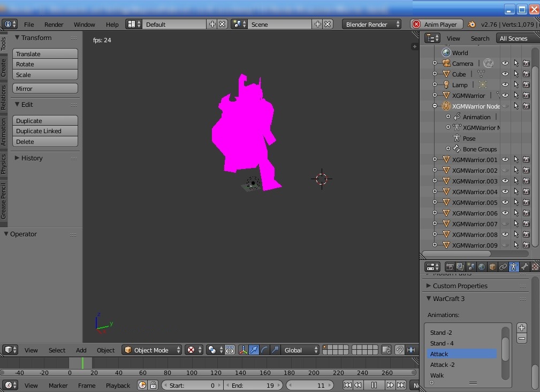Image resolution: width=540 pixels, height=392 pixels.
Task: Open the Object properties tab (cube icon)
Action: coord(492,267)
